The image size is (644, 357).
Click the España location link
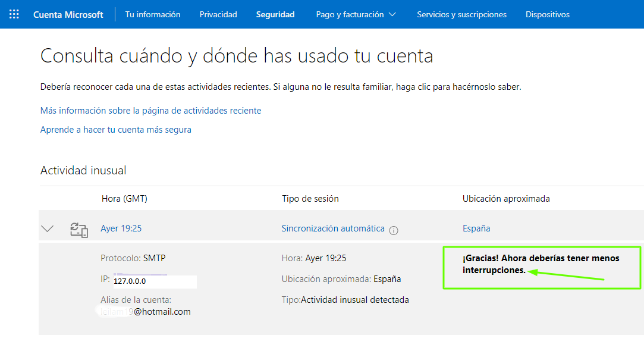[x=476, y=228]
